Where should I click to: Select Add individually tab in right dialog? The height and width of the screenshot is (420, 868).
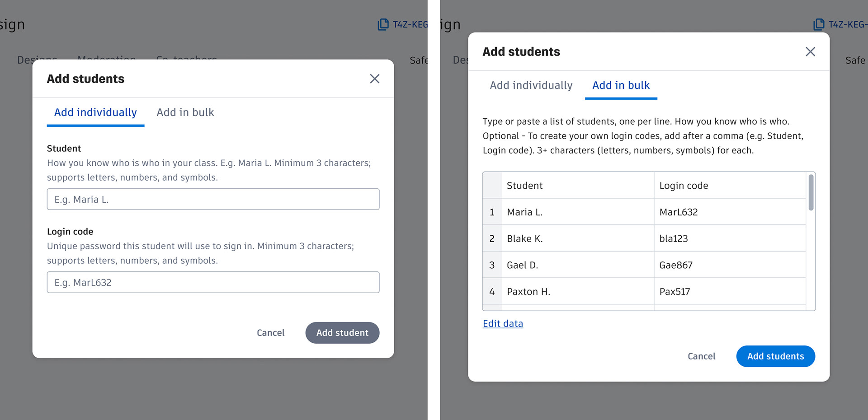click(531, 85)
